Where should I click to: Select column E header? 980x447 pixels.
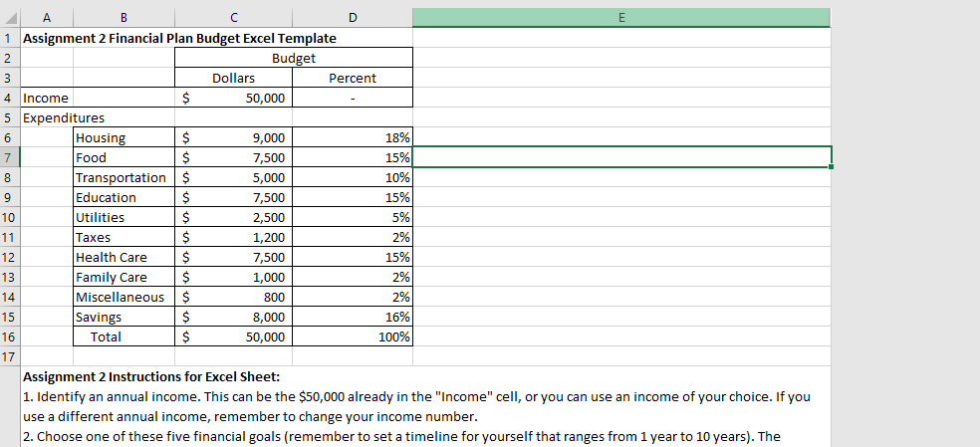tap(621, 18)
